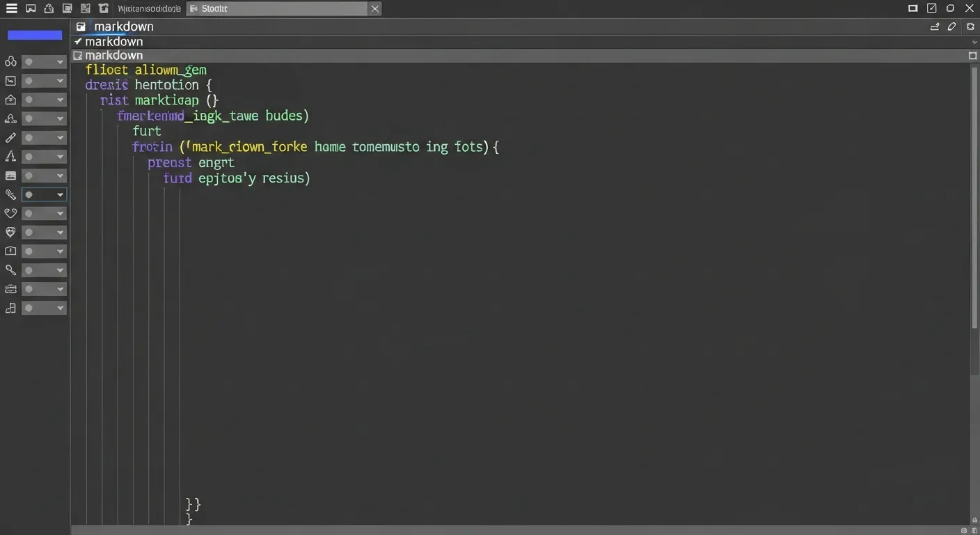Screen dimensions: 980x535
Task: Toggle the dot beside the pencil tool
Action: point(29,138)
